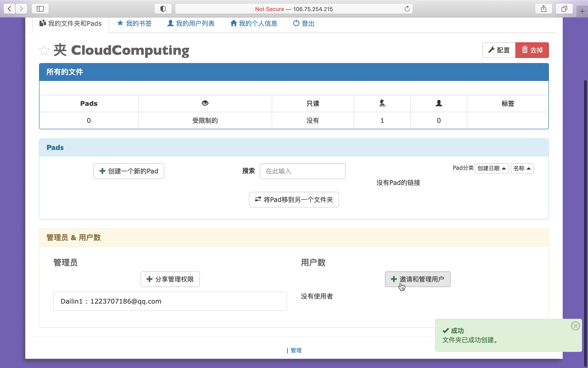588x368 pixels.
Task: Open the 我的个人信息 tab
Action: (x=254, y=24)
